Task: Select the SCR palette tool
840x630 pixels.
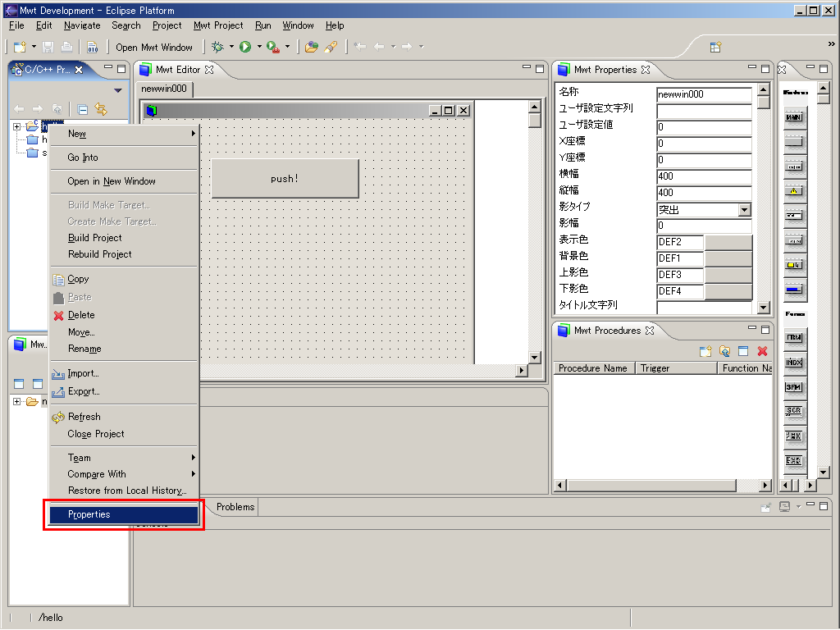Action: 794,412
